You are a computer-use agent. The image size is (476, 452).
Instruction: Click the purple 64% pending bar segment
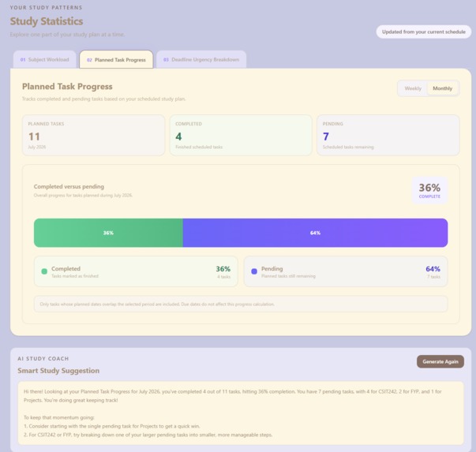pos(315,233)
